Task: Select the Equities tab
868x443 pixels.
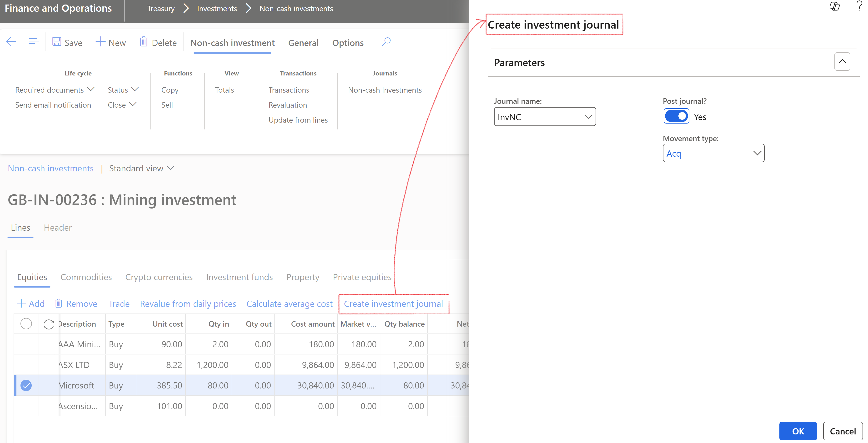Action: [32, 277]
